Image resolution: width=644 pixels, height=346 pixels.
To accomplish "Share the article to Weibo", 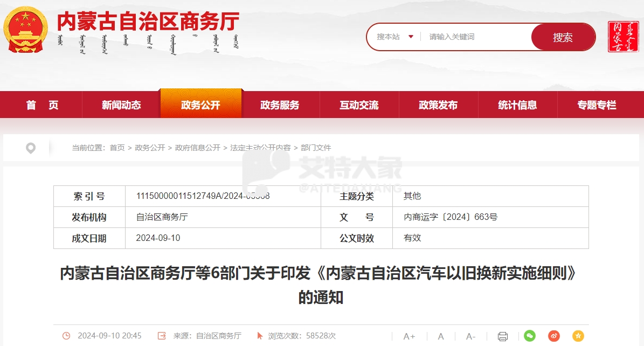I will pos(554,336).
